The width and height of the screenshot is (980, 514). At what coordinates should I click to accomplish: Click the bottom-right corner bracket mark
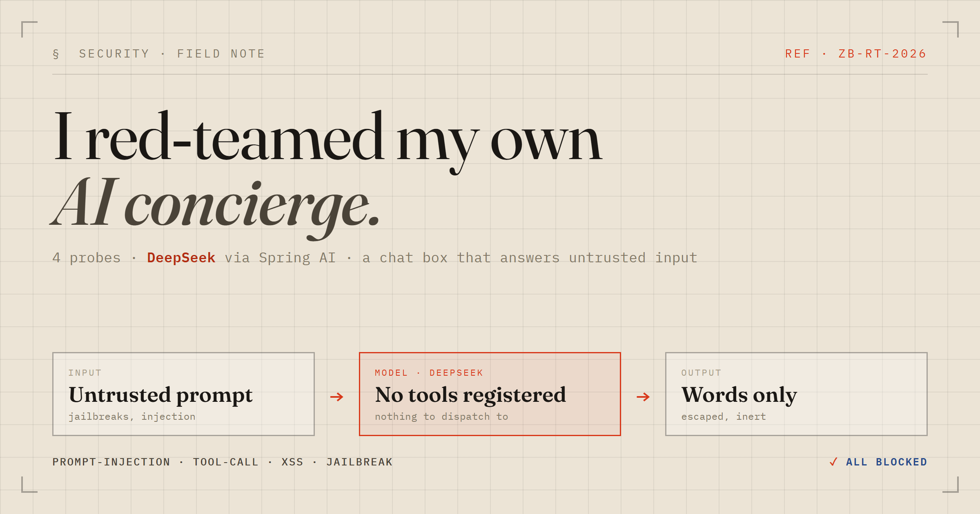click(951, 485)
